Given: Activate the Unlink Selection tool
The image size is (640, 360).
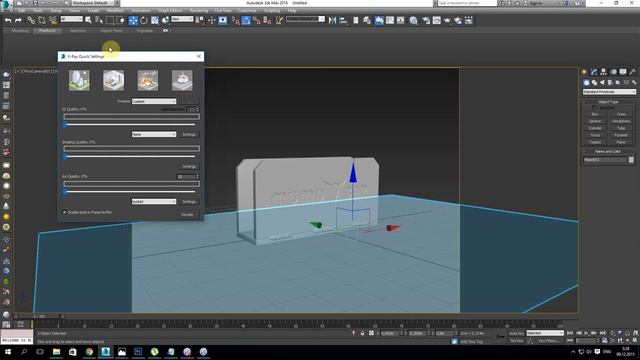Looking at the screenshot, I should pos(42,20).
